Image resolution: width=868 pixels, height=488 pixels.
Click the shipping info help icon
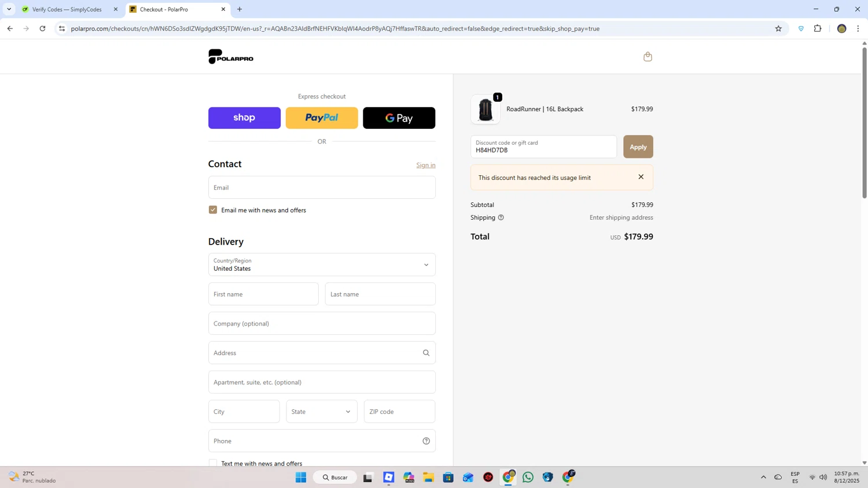501,217
